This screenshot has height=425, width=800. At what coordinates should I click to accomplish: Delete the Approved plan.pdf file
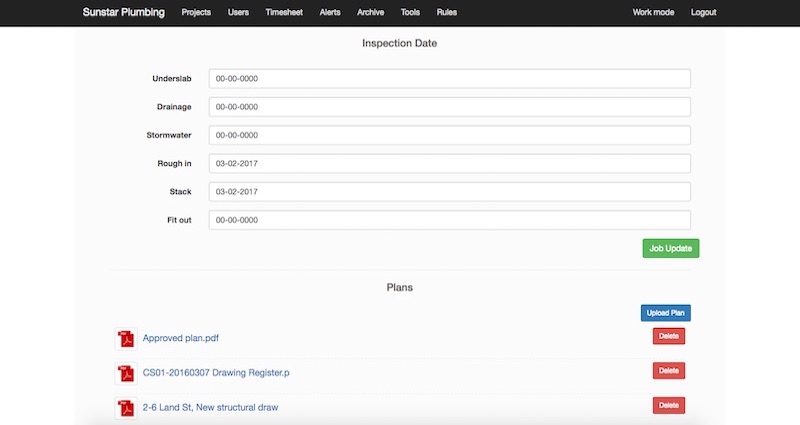[668, 337]
